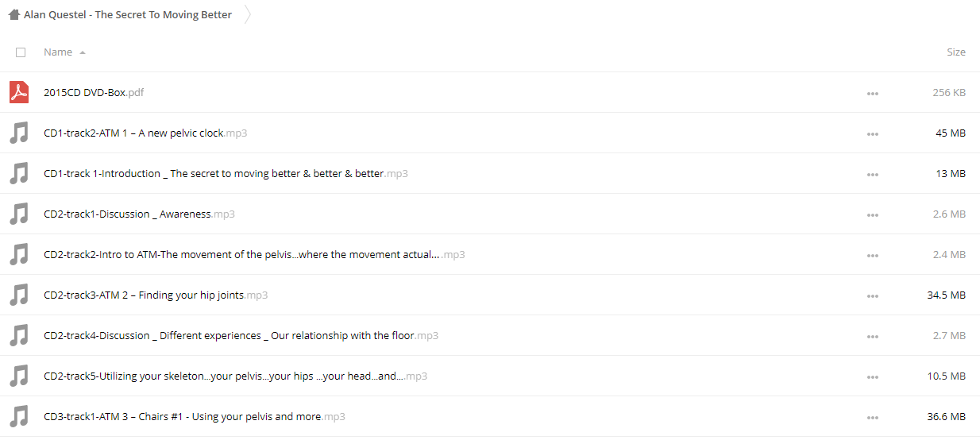Image resolution: width=980 pixels, height=440 pixels.
Task: Click music note icon for CD1-track2-ATM 1
Action: pyautogui.click(x=19, y=133)
